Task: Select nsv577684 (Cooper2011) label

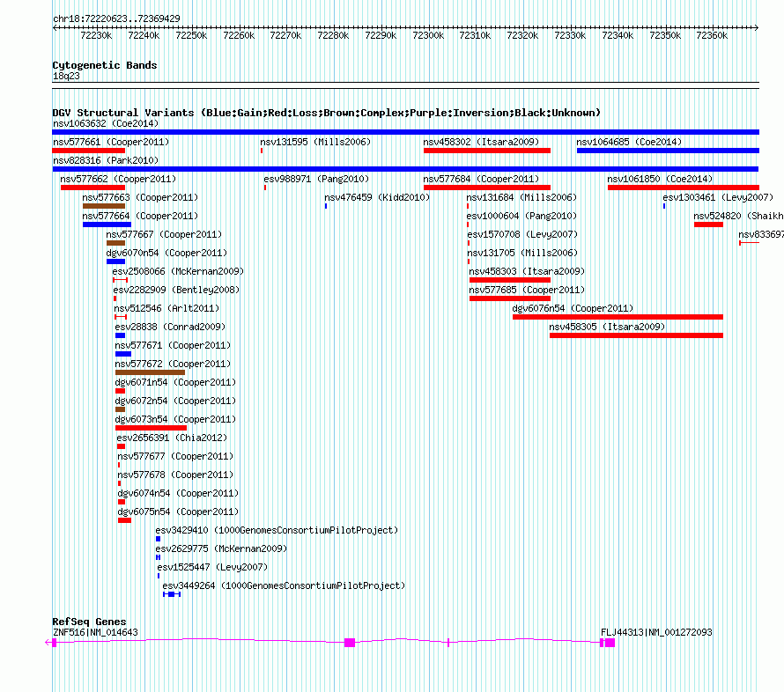Action: click(481, 179)
